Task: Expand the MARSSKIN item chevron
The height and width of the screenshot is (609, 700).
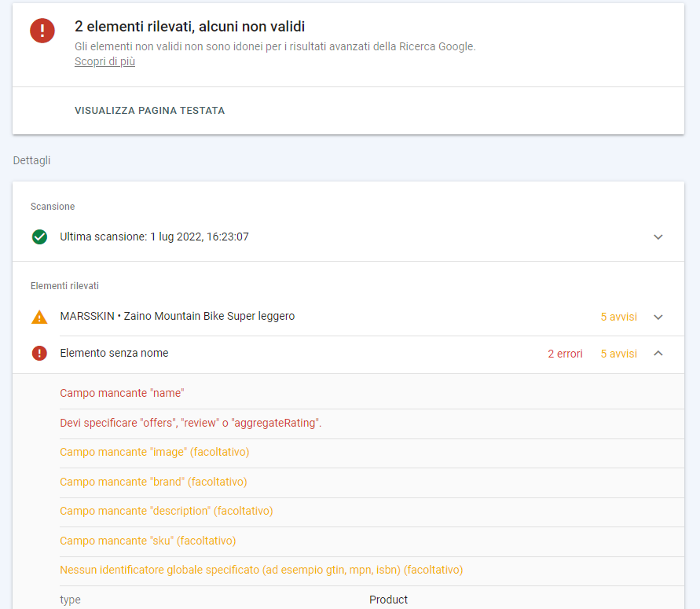Action: click(658, 317)
